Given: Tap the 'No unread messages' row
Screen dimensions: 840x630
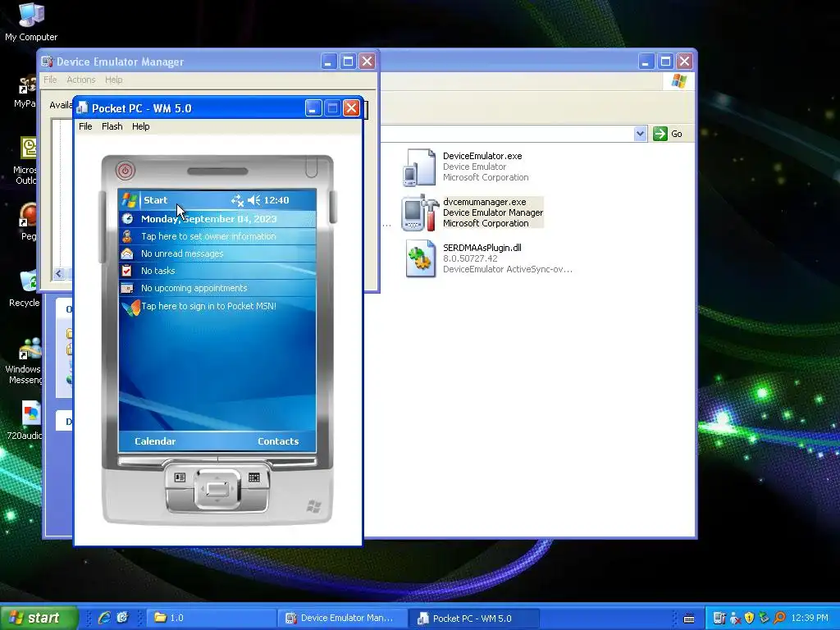Looking at the screenshot, I should coord(217,253).
